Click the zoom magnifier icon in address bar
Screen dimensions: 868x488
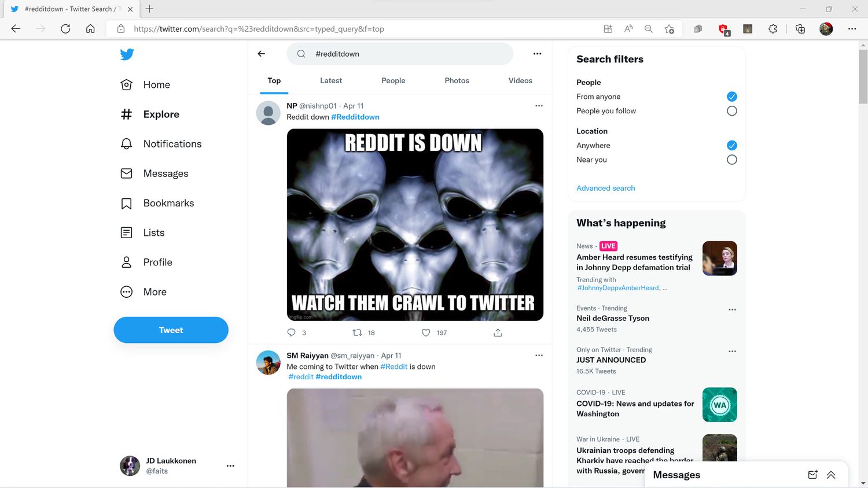tap(649, 29)
